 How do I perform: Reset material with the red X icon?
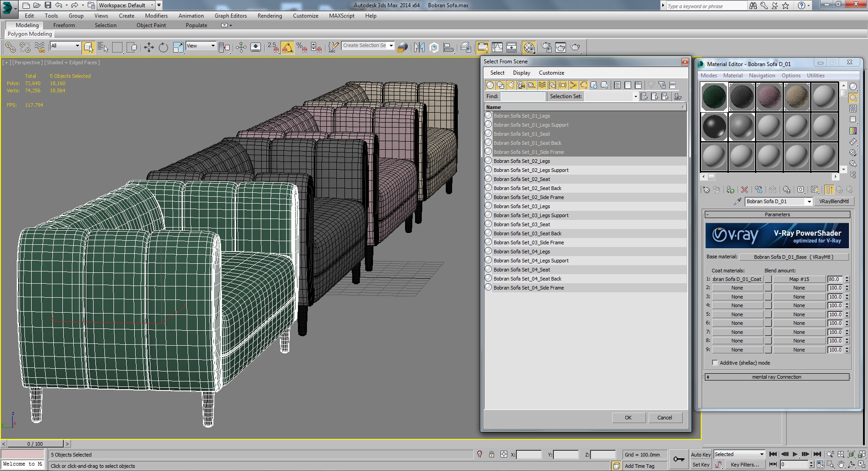click(x=745, y=190)
